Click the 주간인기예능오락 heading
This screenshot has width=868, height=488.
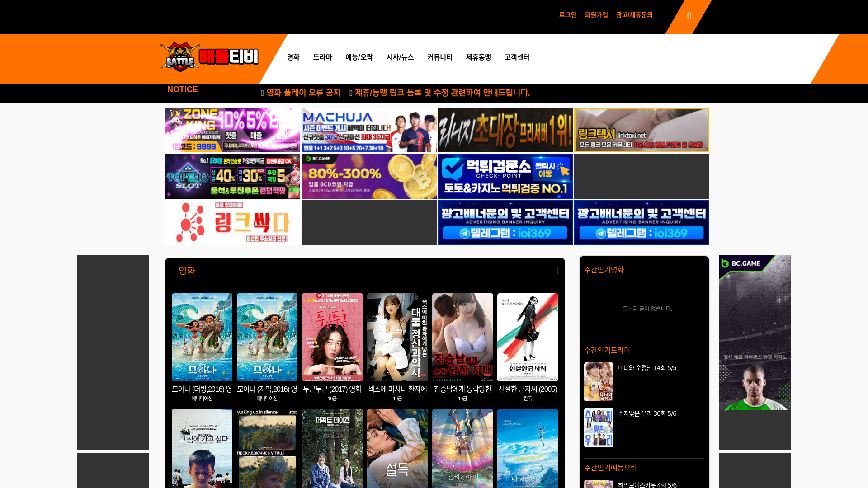(610, 468)
